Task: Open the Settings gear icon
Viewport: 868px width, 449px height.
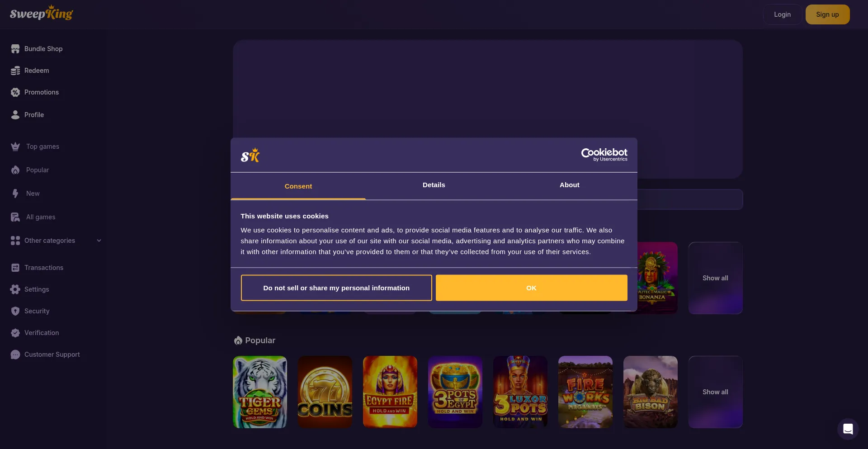Action: pos(15,289)
